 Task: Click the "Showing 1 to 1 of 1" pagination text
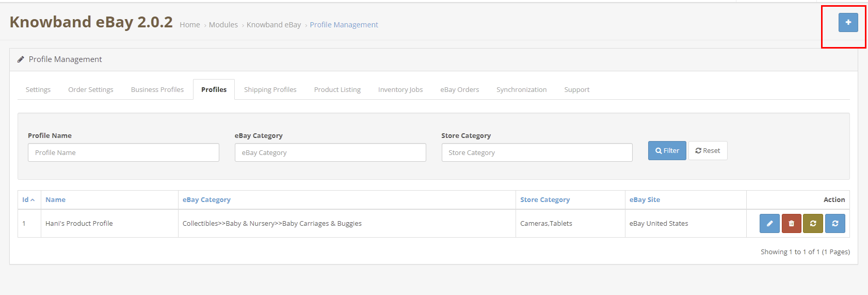click(x=805, y=252)
